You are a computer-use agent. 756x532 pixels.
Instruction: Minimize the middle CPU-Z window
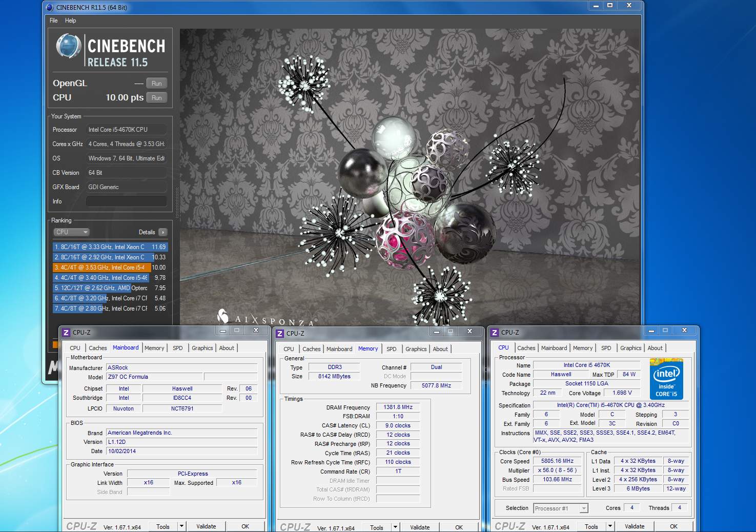[x=437, y=332]
